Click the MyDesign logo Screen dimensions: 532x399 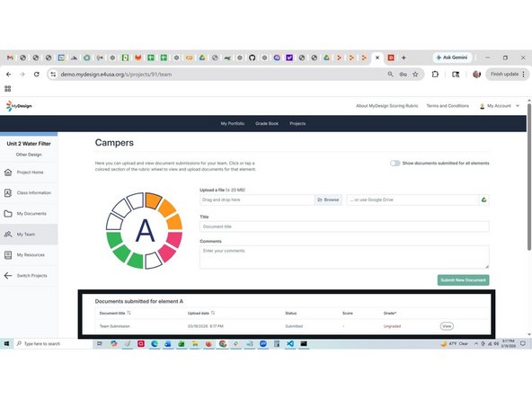pos(19,106)
